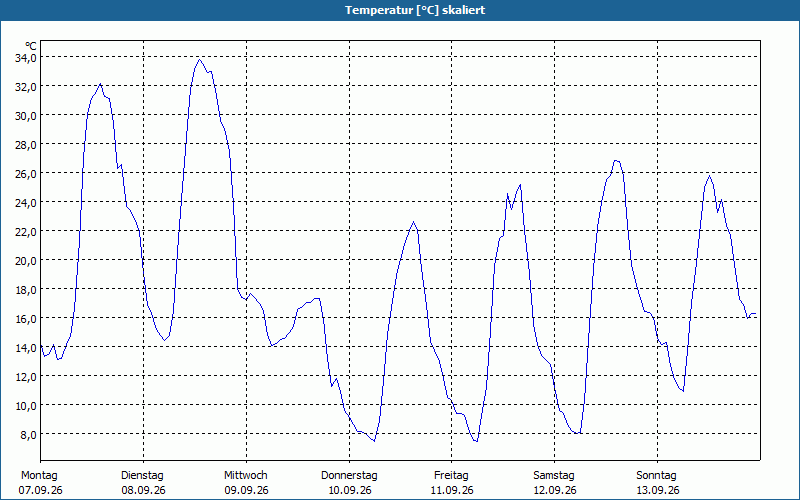This screenshot has height=500, width=800.
Task: Click the Tuesday peak near 34 °C
Action: (199, 60)
